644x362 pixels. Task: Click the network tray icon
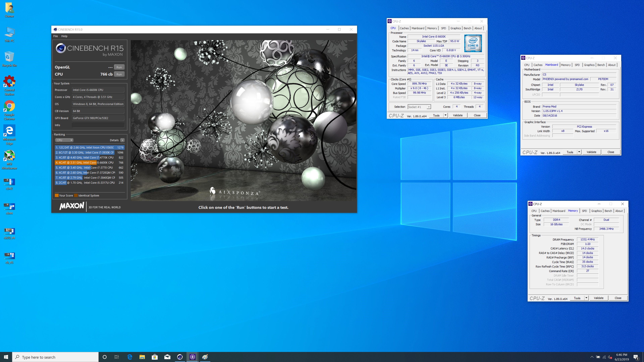(604, 357)
